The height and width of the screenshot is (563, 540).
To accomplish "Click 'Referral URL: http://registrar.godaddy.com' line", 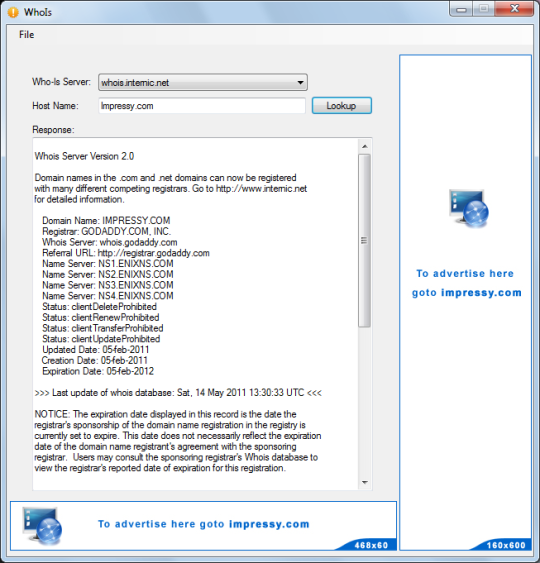I will tap(126, 253).
